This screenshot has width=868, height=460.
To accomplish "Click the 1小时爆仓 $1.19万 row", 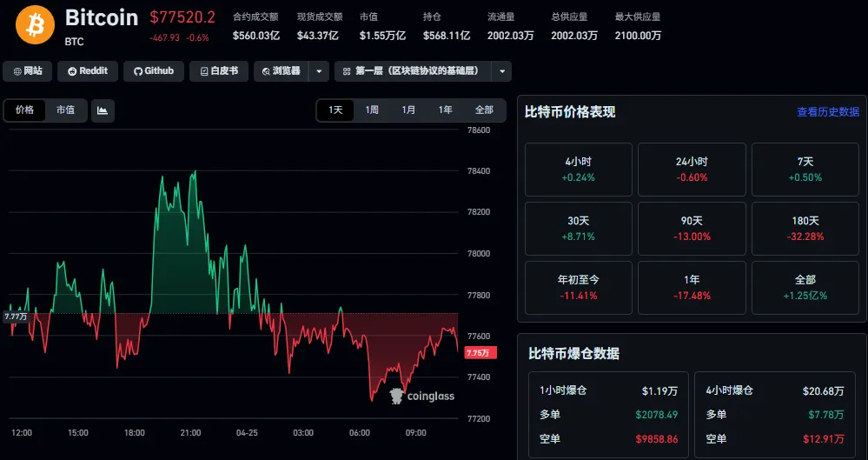I will pos(608,390).
